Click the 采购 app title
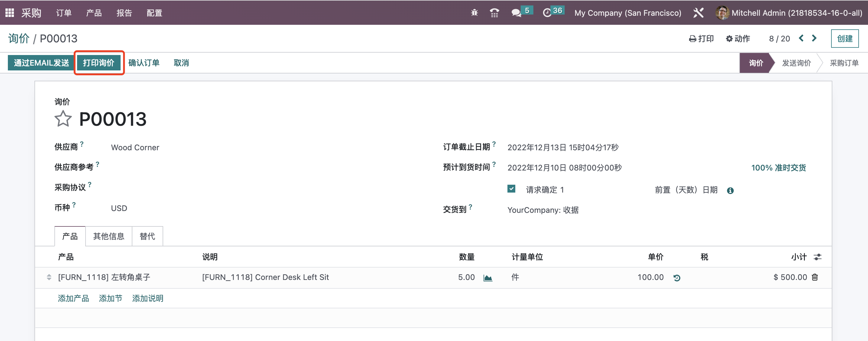Viewport: 868px width, 341px height. (31, 13)
